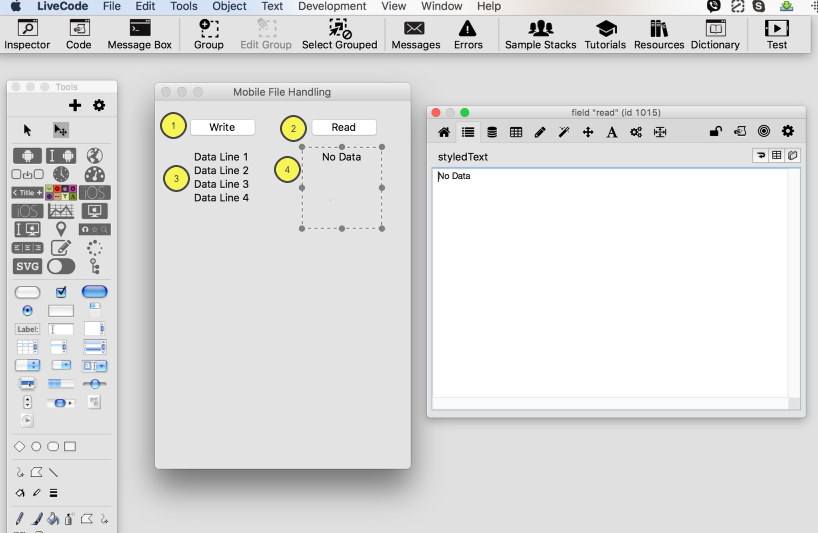The height and width of the screenshot is (533, 818).
Task: Switch to the Basic home tab in inspector
Action: 444,132
